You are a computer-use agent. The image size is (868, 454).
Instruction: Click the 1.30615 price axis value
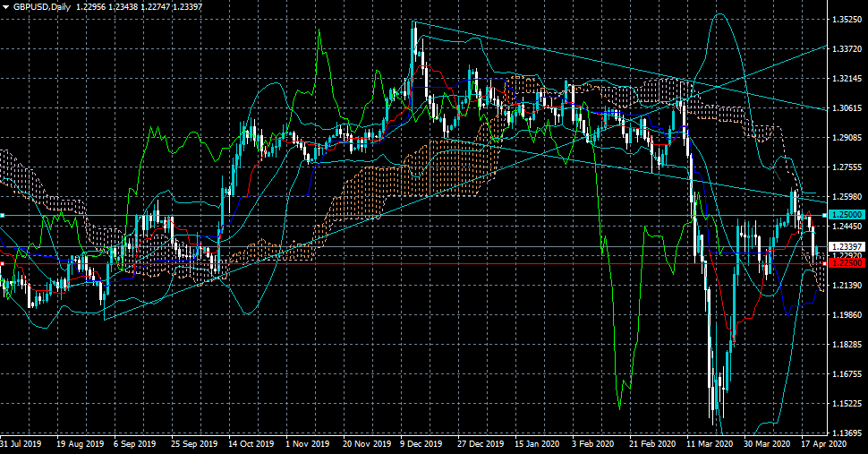pyautogui.click(x=847, y=108)
